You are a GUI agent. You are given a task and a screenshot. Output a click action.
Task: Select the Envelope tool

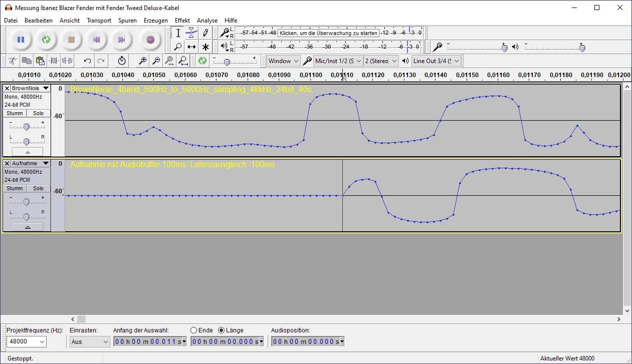point(191,33)
